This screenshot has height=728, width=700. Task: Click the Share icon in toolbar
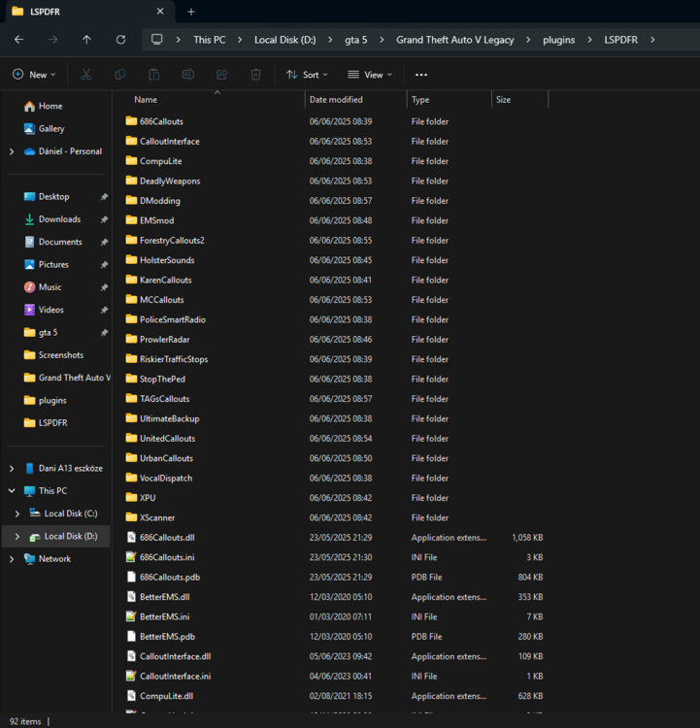click(222, 75)
